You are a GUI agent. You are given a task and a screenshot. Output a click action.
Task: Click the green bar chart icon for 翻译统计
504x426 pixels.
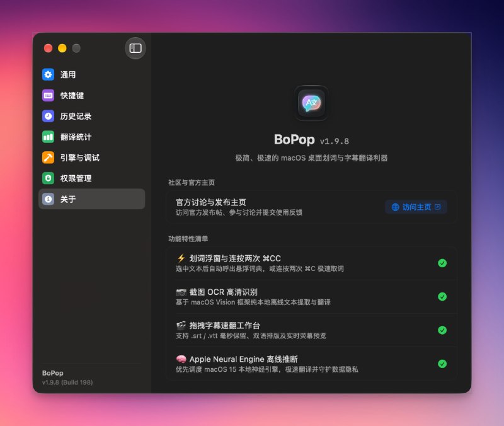click(x=49, y=137)
